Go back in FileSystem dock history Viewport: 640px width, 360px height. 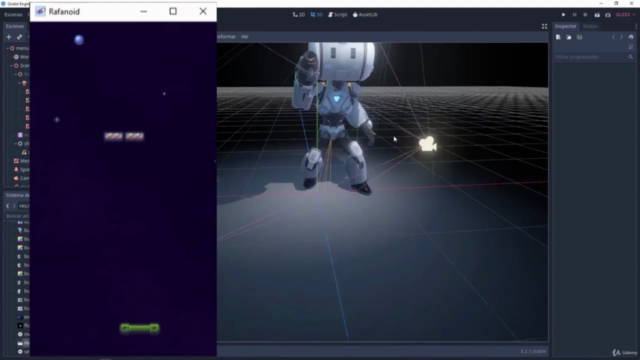[x=7, y=206]
